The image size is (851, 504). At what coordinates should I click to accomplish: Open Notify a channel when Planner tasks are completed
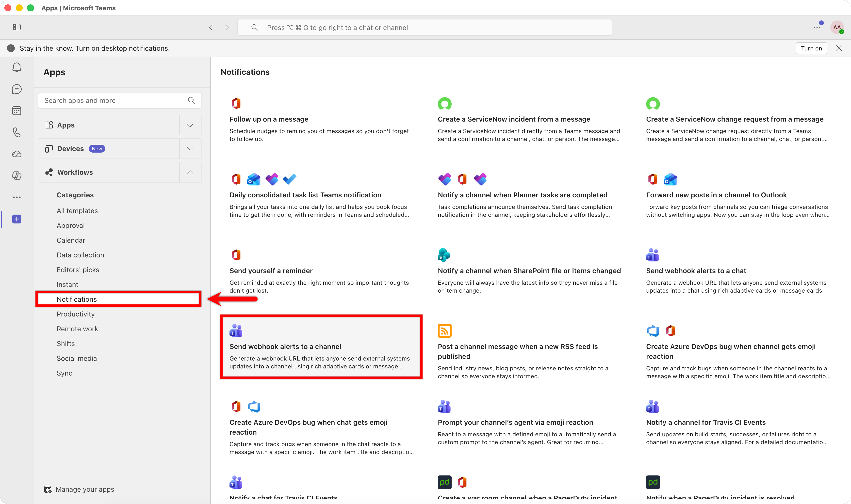[529, 195]
